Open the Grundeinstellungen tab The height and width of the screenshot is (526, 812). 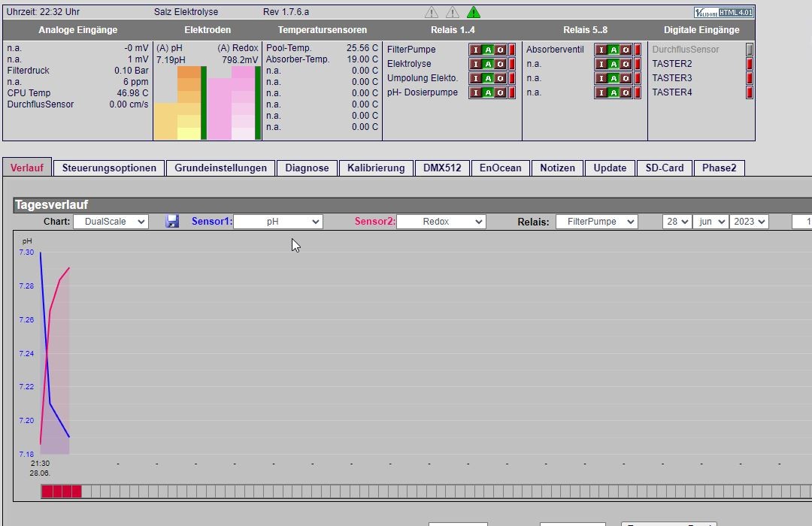pyautogui.click(x=220, y=168)
